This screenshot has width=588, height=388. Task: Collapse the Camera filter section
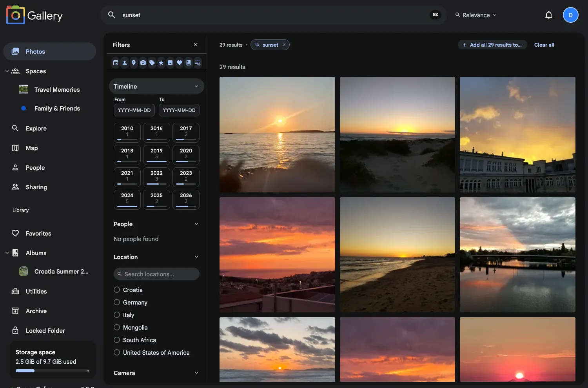click(x=196, y=373)
